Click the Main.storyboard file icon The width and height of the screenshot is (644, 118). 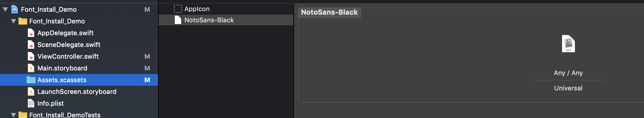coord(31,68)
